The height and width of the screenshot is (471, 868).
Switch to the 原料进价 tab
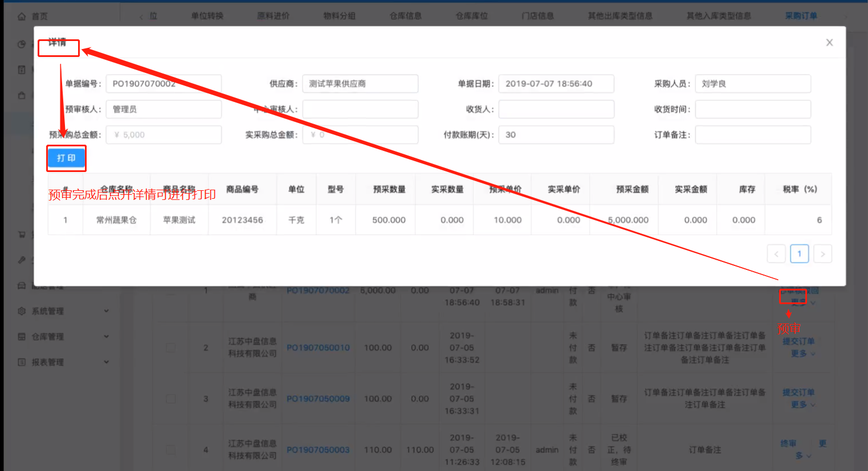[274, 16]
